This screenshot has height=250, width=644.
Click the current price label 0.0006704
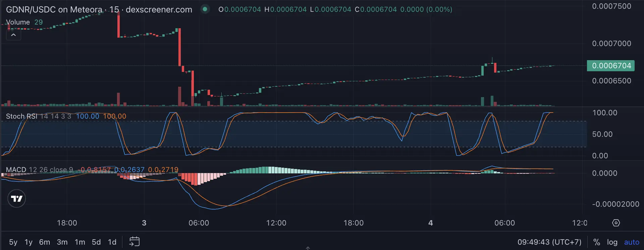[611, 66]
